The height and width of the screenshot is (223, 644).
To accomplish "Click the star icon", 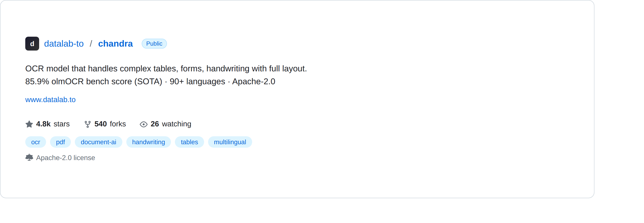I will click(29, 124).
